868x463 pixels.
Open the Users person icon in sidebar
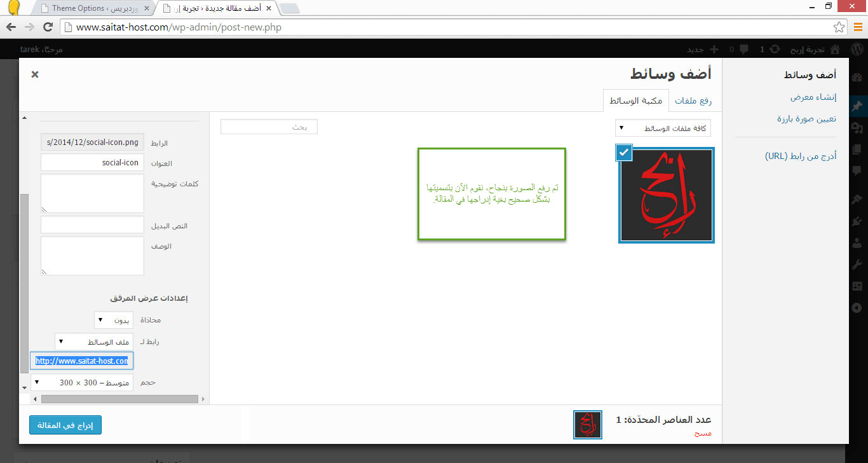tap(857, 243)
